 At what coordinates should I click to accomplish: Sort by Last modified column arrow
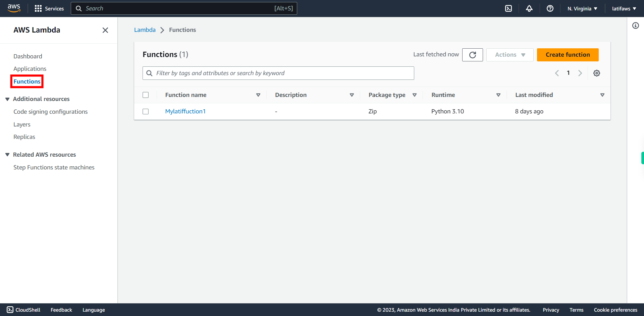click(x=602, y=95)
